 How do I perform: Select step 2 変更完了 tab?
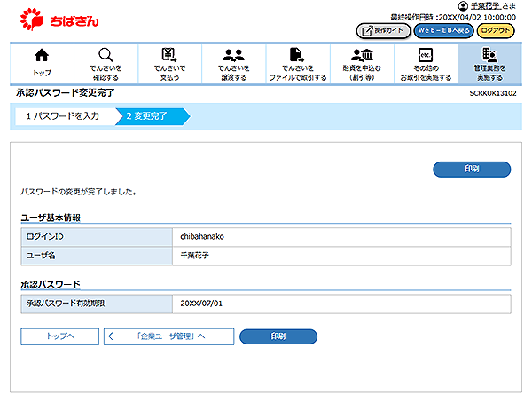tap(147, 116)
